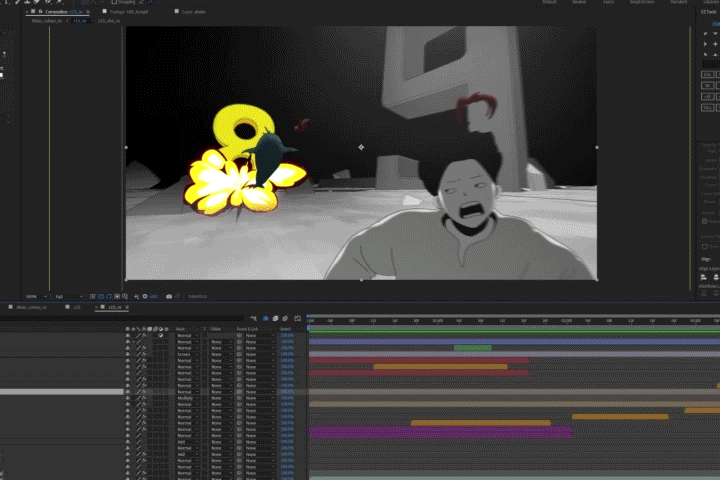
Task: Open the Multiply blending mode dropdown
Action: coord(187,398)
